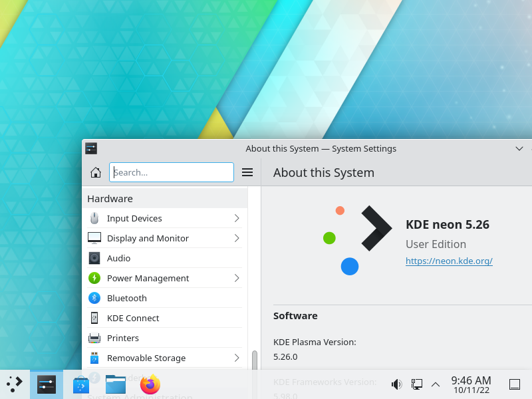Open the KDE application launcher in the taskbar
The image size is (532, 399).
[15, 384]
